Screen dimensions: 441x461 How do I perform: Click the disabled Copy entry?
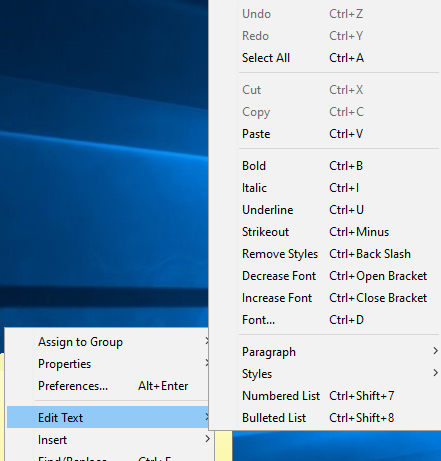[x=324, y=112]
